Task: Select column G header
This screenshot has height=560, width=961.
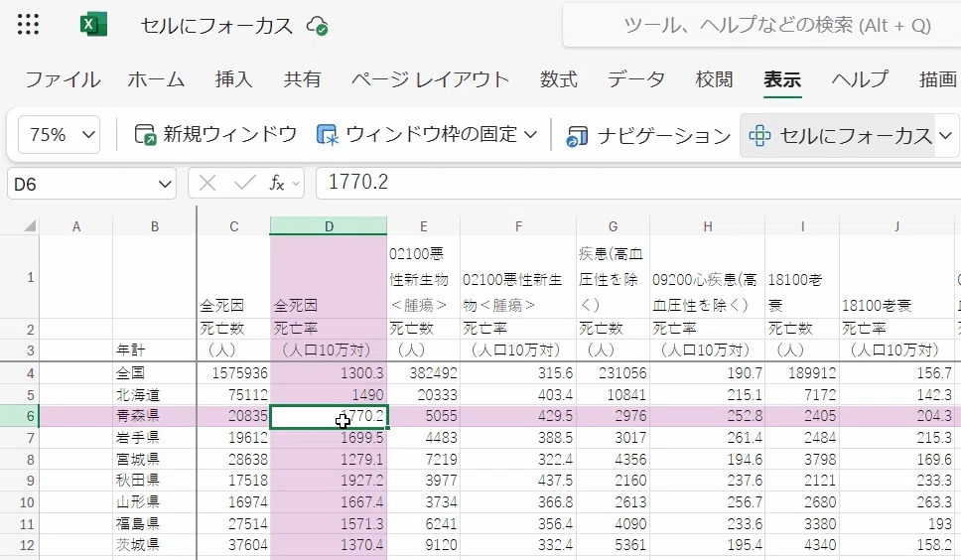Action: pyautogui.click(x=613, y=226)
